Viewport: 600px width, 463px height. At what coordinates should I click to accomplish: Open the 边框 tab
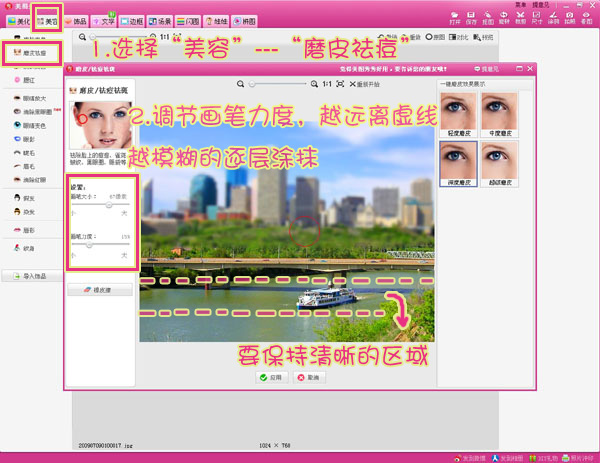pyautogui.click(x=132, y=21)
